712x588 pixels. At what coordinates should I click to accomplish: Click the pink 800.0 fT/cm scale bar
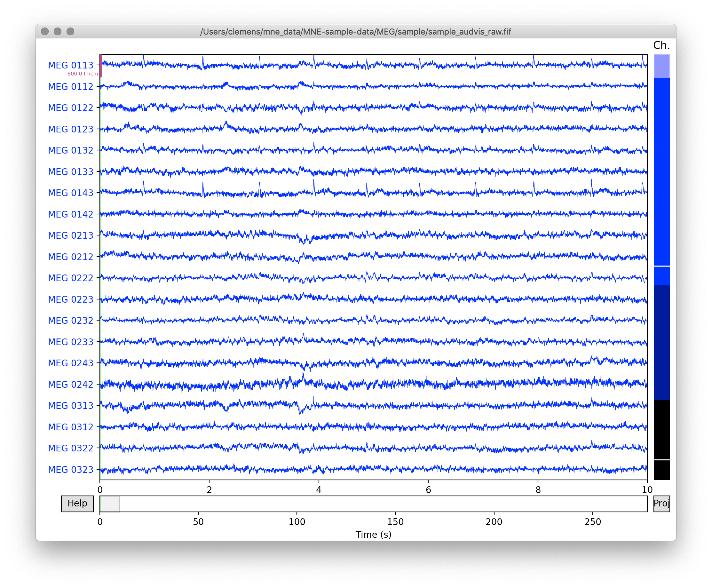click(101, 66)
